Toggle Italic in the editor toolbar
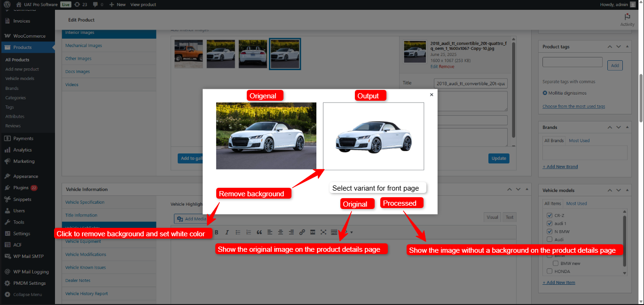 pos(227,232)
